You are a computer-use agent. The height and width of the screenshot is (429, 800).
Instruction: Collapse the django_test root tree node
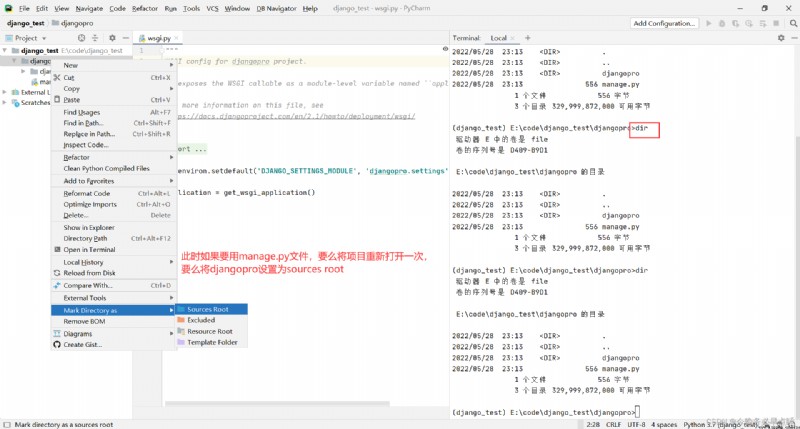tap(5, 51)
